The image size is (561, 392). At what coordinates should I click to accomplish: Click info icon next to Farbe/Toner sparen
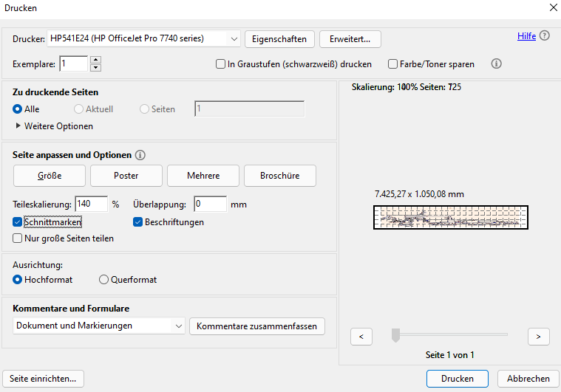click(497, 64)
